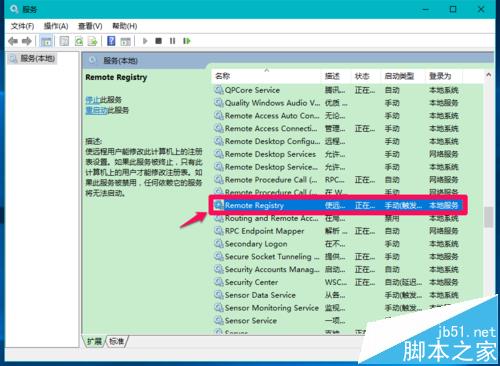Click 手动(触发... startup type of Remote Registry
500x366 pixels.
point(403,206)
